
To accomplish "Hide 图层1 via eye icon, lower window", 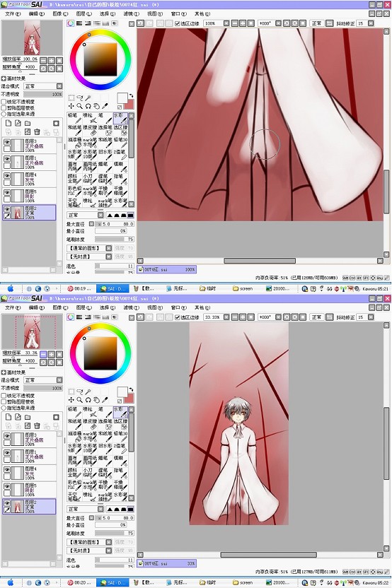I will pyautogui.click(x=7, y=452).
